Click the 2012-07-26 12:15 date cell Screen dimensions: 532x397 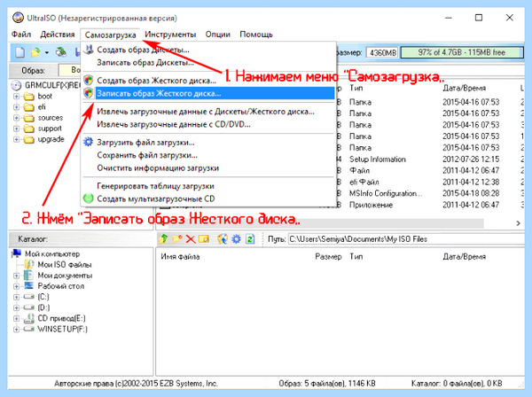(471, 159)
